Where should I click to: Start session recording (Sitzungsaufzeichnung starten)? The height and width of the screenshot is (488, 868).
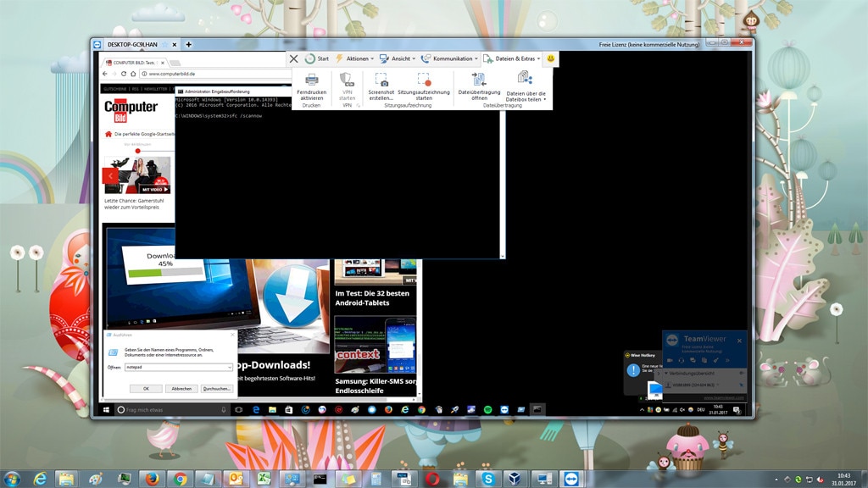coord(424,87)
